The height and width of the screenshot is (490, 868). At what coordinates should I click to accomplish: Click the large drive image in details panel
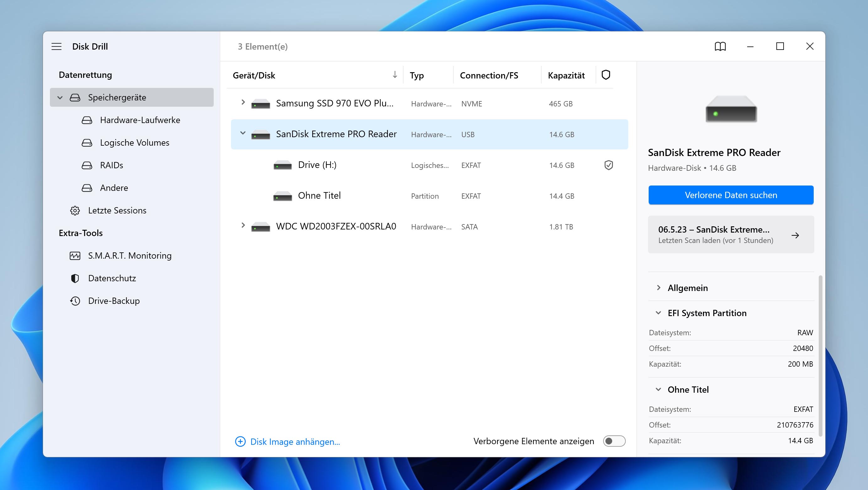pyautogui.click(x=731, y=109)
